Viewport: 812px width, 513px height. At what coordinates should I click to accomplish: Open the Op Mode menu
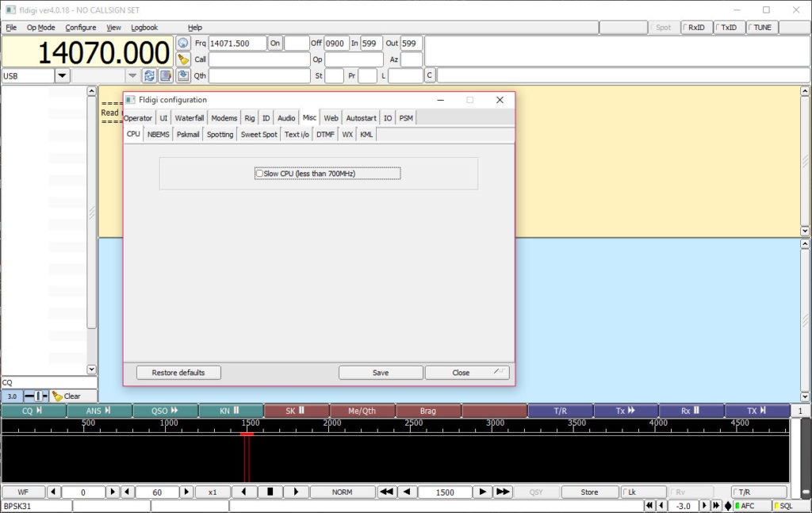click(41, 28)
